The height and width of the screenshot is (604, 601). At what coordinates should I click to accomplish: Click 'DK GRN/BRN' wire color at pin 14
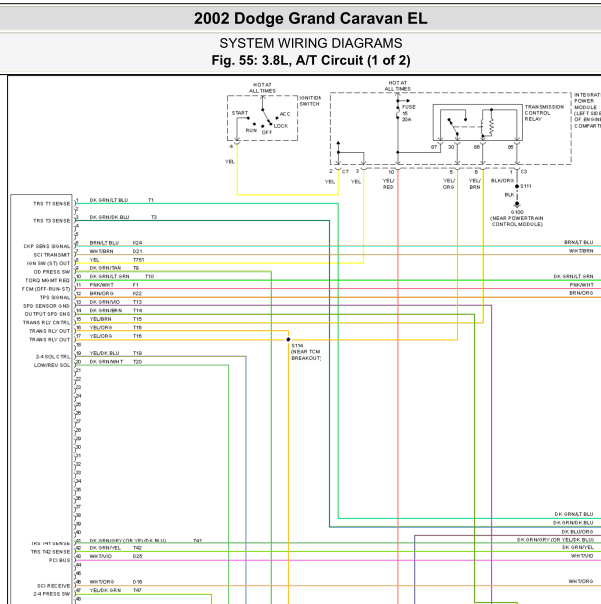click(x=106, y=311)
